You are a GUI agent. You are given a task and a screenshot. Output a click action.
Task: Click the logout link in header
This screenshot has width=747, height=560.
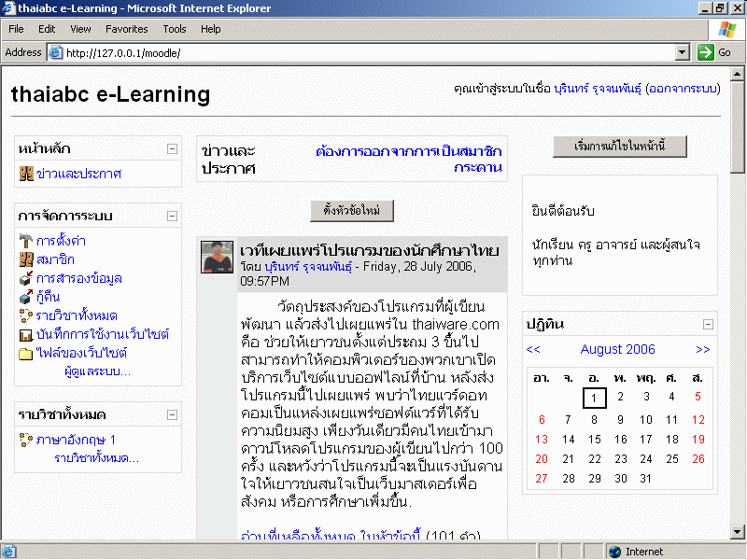(684, 89)
